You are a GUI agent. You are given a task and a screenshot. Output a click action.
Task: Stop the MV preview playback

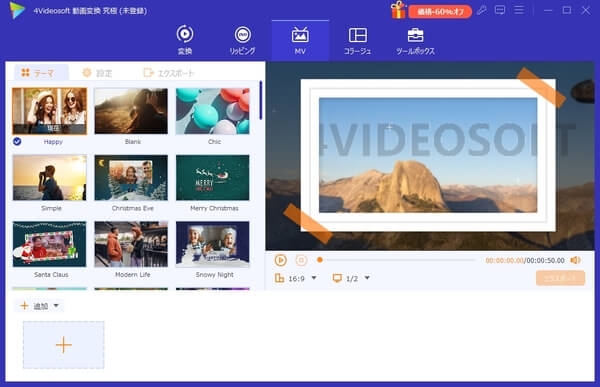point(302,260)
